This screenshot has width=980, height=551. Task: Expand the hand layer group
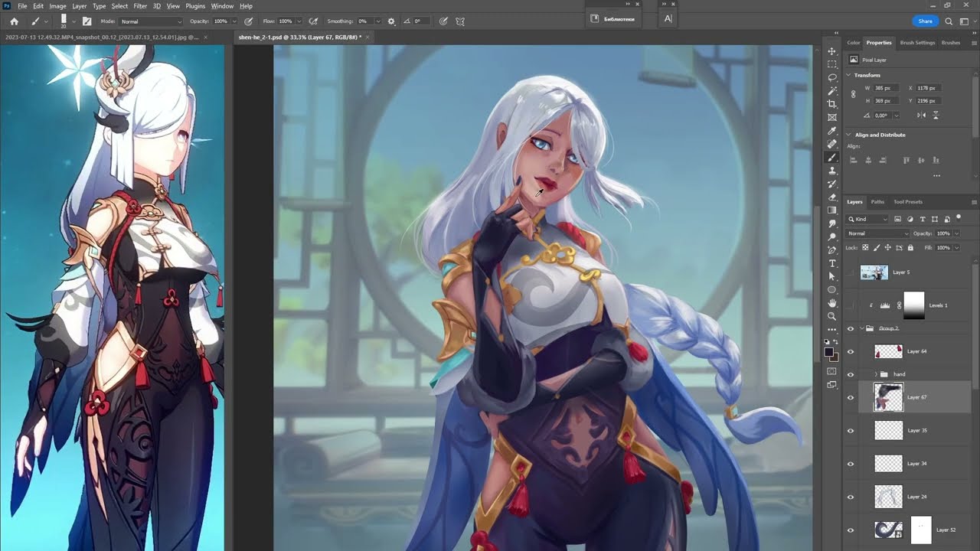[876, 374]
